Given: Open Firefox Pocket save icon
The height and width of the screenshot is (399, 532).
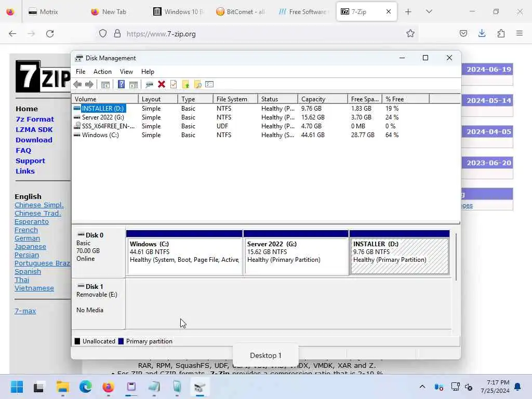Looking at the screenshot, I should 463,34.
